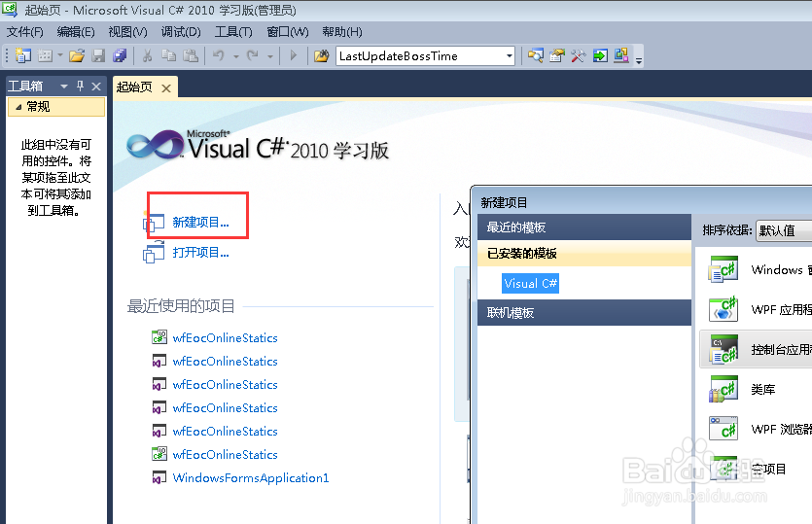Click the 打开项目... link
812x524 pixels.
tap(200, 253)
